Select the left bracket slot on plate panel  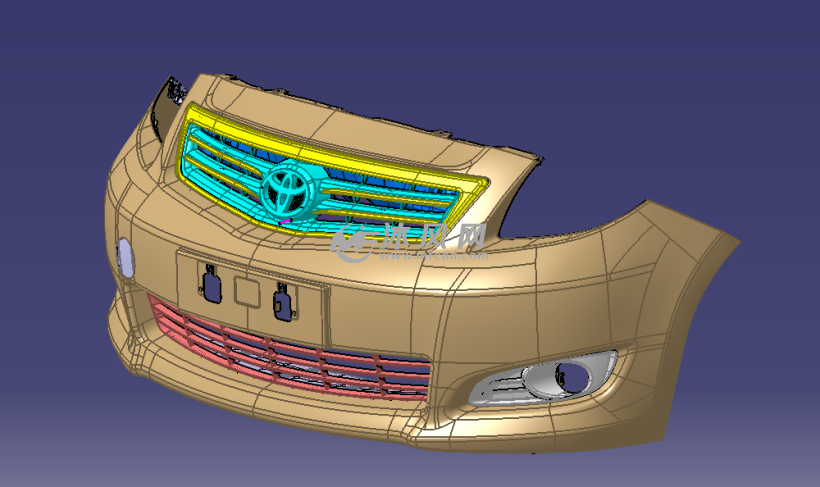tap(211, 285)
